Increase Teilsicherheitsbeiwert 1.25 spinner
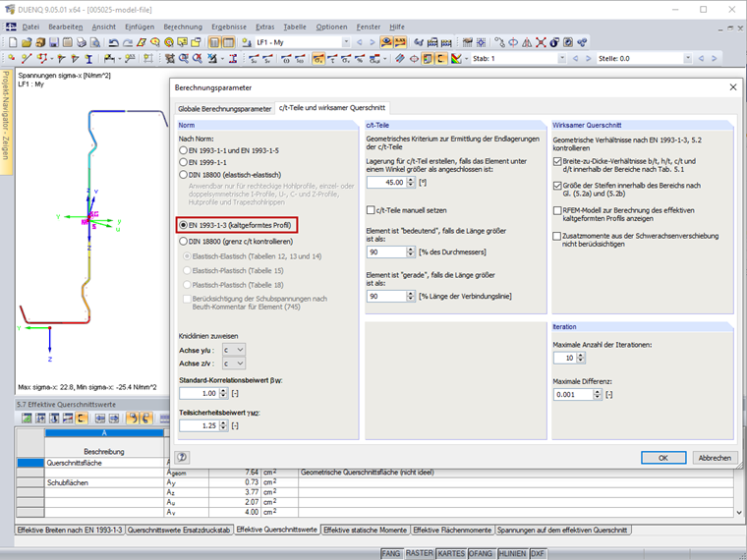Viewport: 747px width, 560px height. coord(223,422)
